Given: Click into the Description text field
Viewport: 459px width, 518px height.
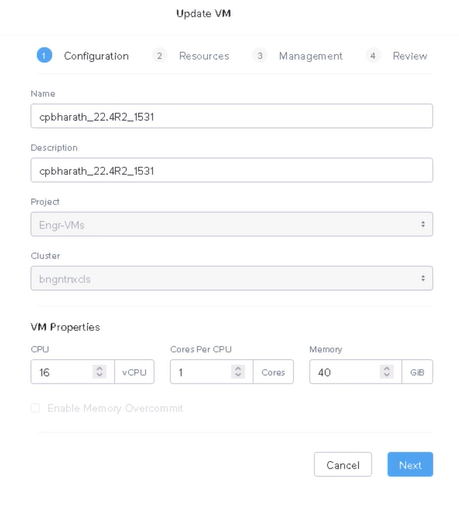Looking at the screenshot, I should click(232, 170).
